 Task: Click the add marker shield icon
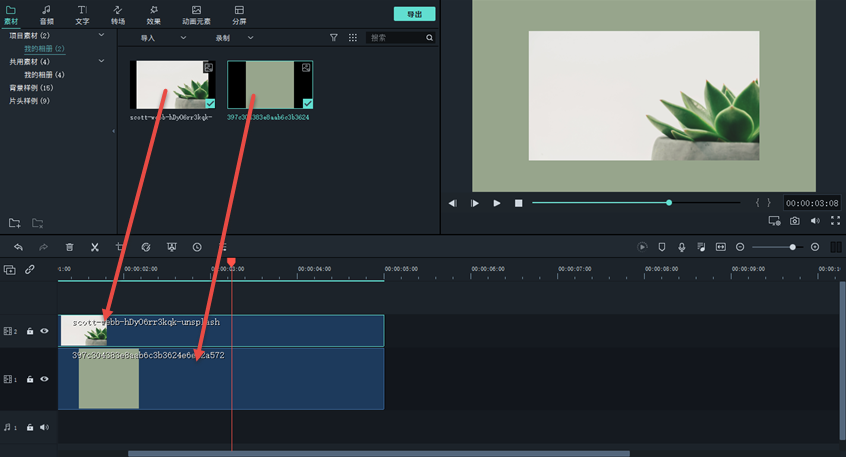661,247
